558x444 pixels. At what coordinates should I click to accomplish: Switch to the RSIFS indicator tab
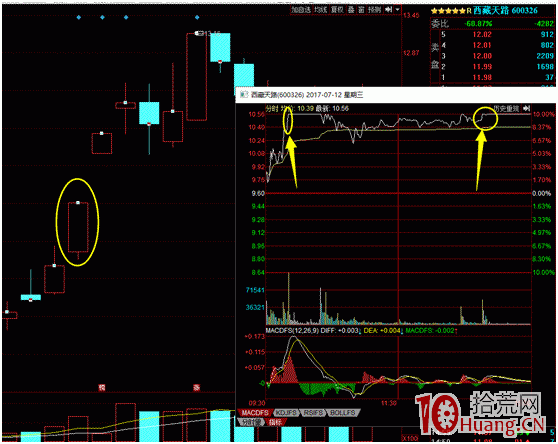point(313,413)
